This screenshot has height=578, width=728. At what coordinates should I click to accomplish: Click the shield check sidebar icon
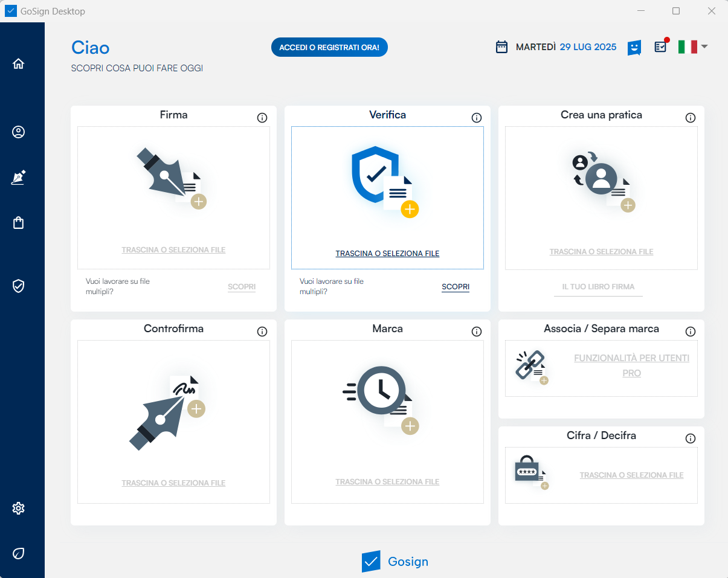pos(19,286)
